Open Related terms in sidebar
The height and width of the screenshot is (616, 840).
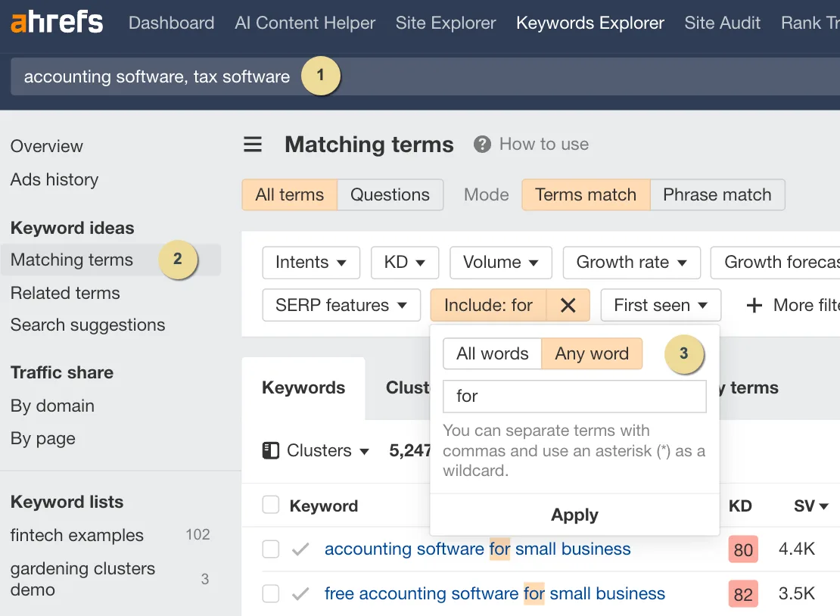(x=65, y=293)
